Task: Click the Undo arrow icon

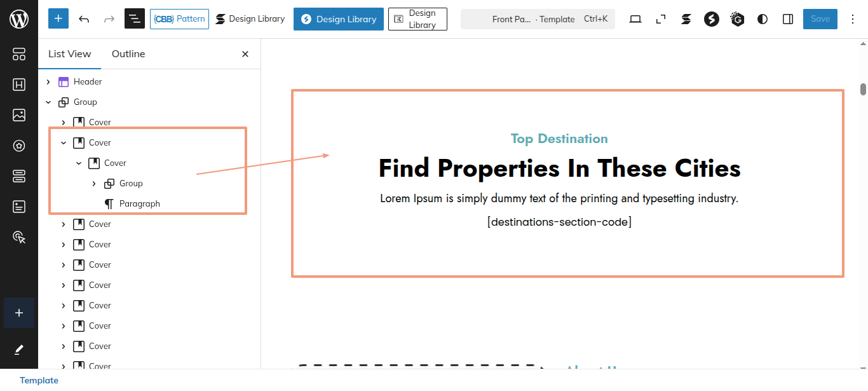Action: tap(84, 19)
